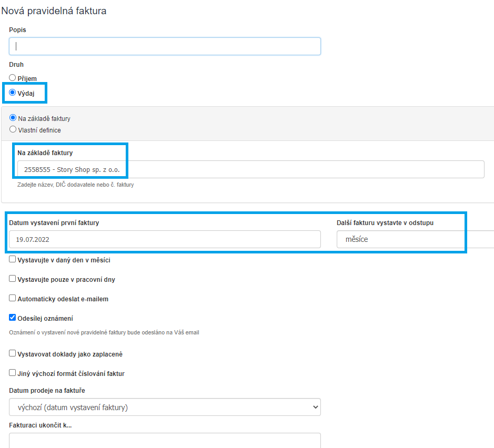Choose Na základě faktury radio button
The width and height of the screenshot is (494, 448).
pos(13,118)
